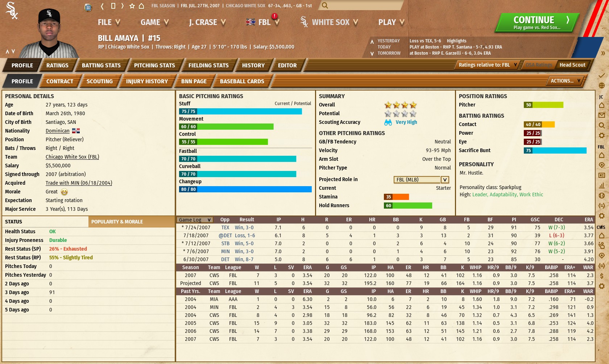This screenshot has height=364, width=609.
Task: Click the Changeup 80/80 rating bar
Action: (x=245, y=189)
